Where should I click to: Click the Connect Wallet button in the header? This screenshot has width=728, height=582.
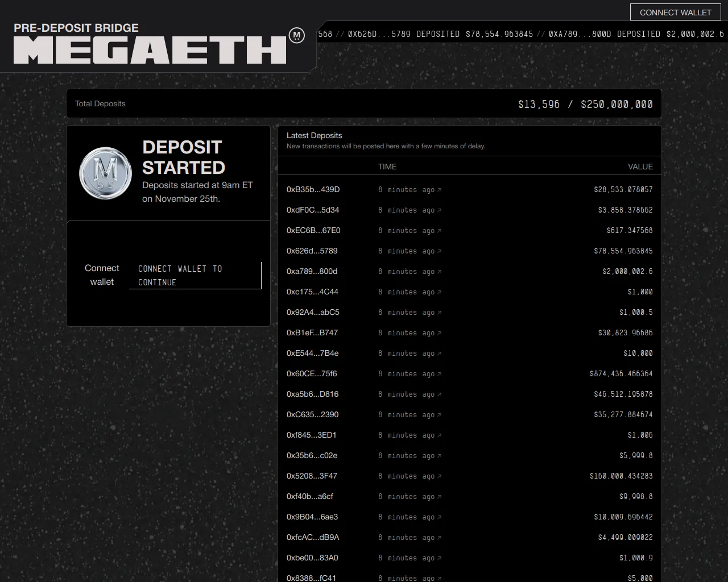click(675, 12)
